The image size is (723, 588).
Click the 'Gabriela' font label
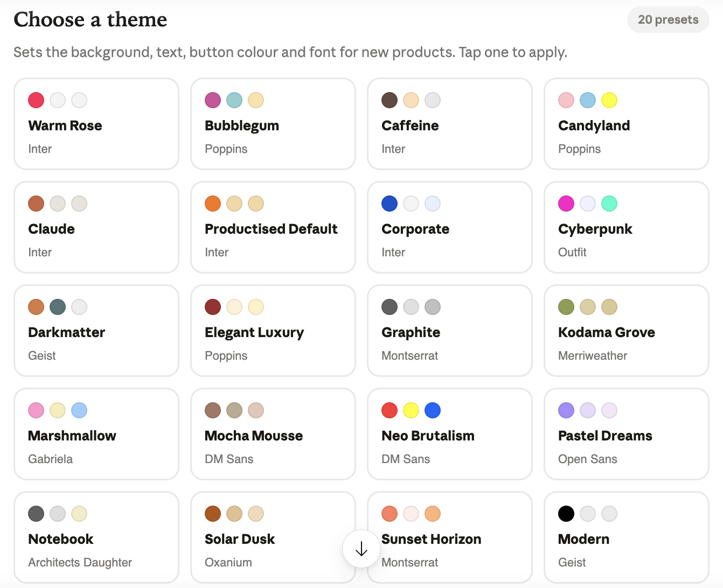(50, 459)
